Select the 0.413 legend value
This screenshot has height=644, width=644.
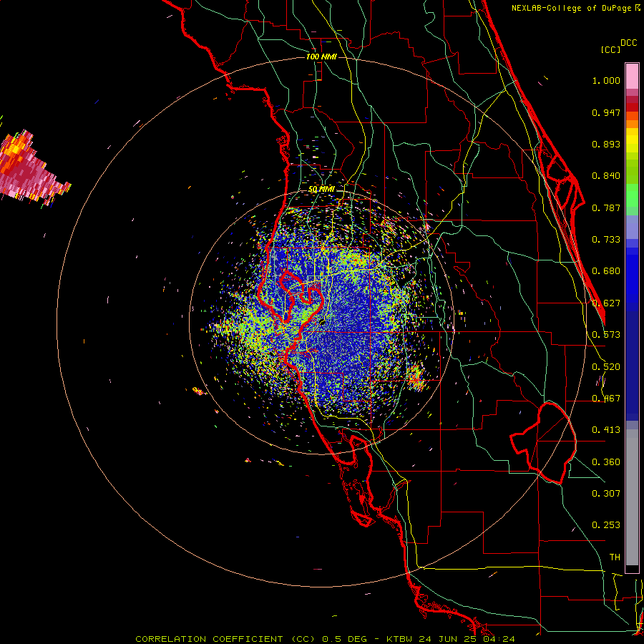coord(606,430)
